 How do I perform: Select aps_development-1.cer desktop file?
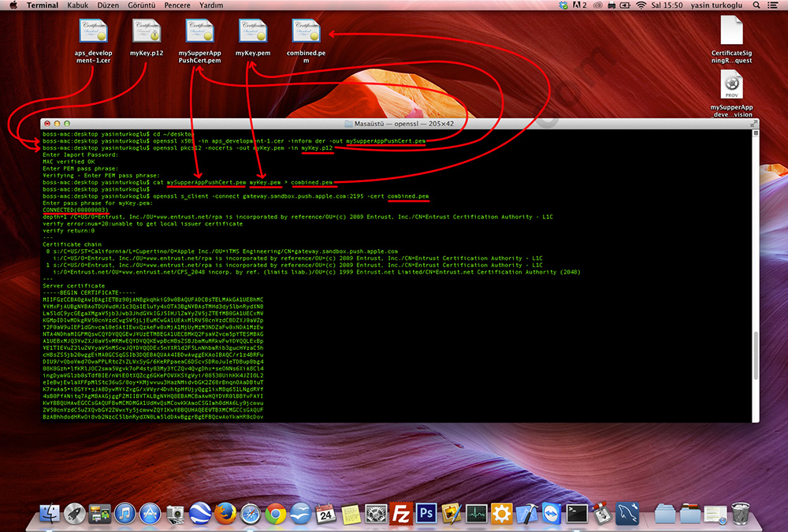point(93,41)
